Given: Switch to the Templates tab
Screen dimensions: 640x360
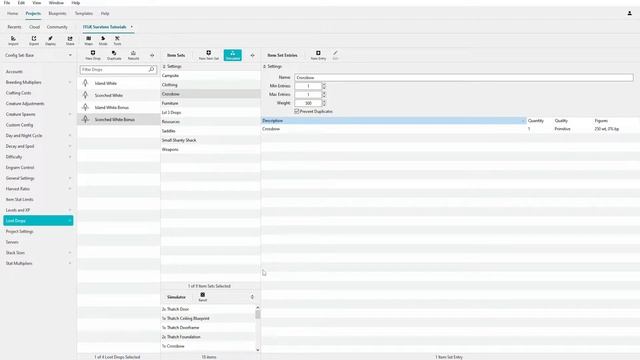Looking at the screenshot, I should point(84,13).
